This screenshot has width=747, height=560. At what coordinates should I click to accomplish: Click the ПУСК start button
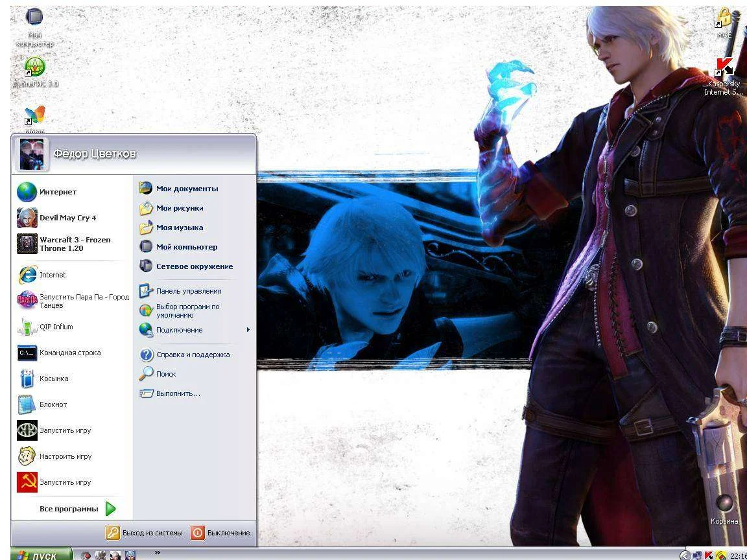click(42, 555)
